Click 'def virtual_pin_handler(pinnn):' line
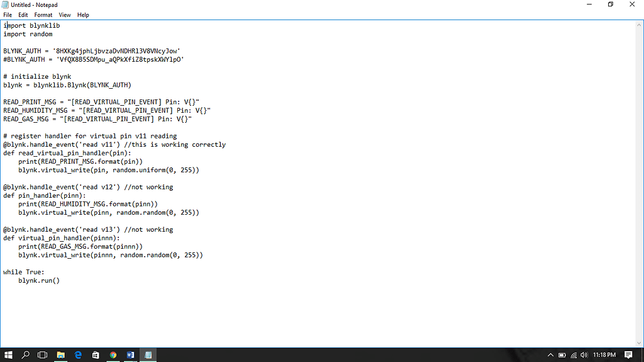The width and height of the screenshot is (644, 362). click(62, 238)
